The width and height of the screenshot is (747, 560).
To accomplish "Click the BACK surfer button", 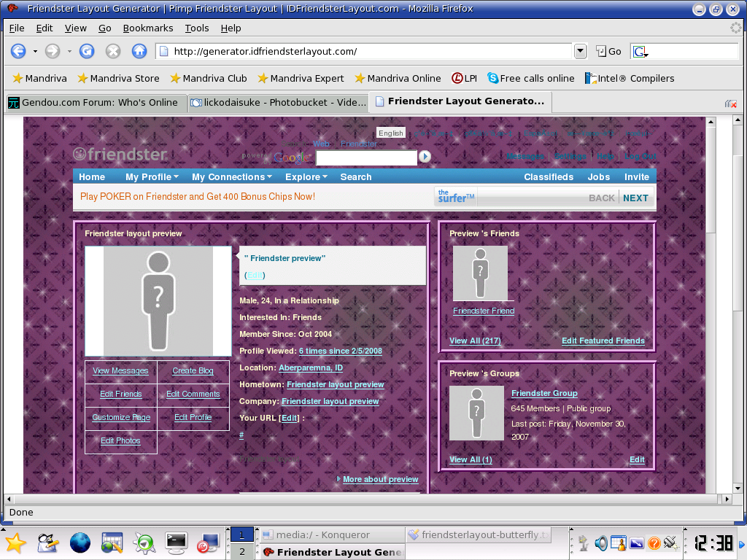I will point(602,198).
